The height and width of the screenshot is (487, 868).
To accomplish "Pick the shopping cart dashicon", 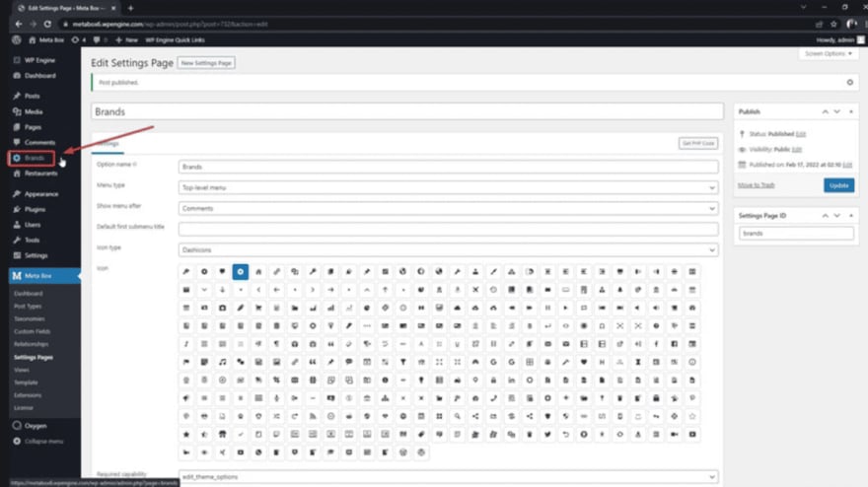I will tap(258, 308).
